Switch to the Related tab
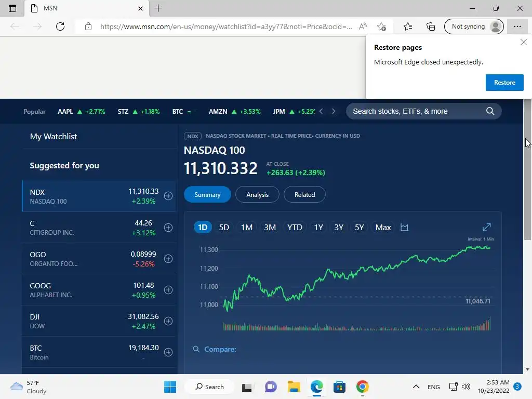The width and height of the screenshot is (532, 399). pyautogui.click(x=304, y=195)
